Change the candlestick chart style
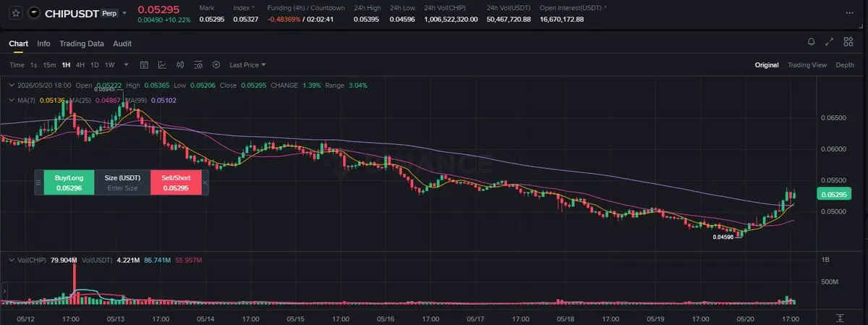Image resolution: width=868 pixels, height=325 pixels. (180, 64)
